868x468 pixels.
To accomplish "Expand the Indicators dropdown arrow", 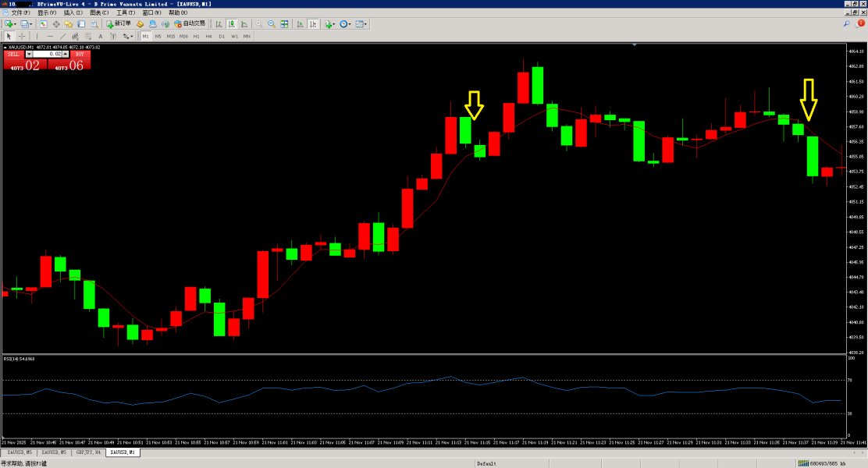I will click(x=334, y=24).
